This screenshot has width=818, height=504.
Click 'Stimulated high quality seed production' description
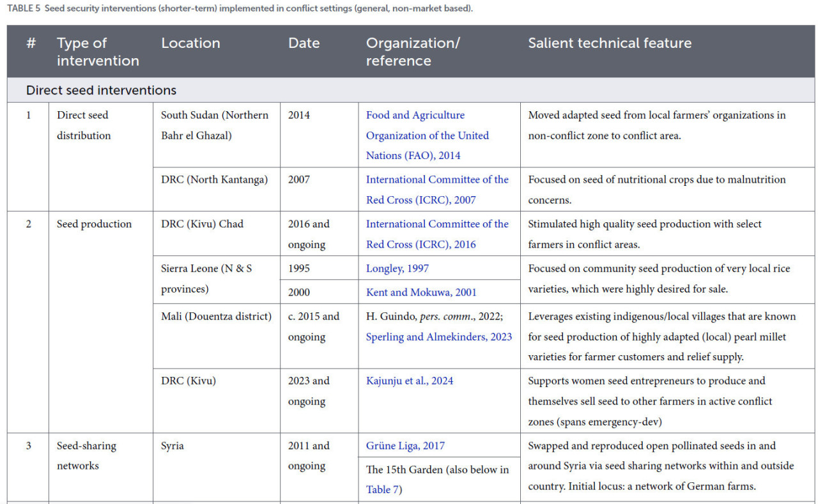click(645, 234)
